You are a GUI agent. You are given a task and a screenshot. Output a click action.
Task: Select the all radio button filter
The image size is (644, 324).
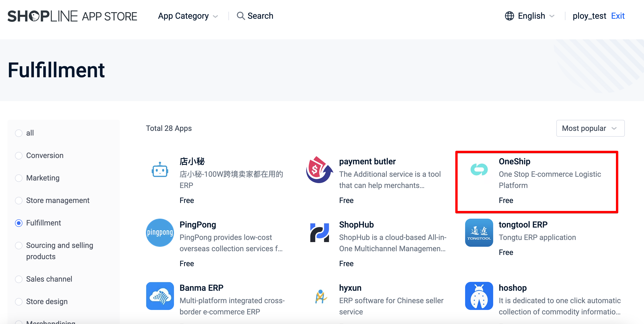point(19,133)
